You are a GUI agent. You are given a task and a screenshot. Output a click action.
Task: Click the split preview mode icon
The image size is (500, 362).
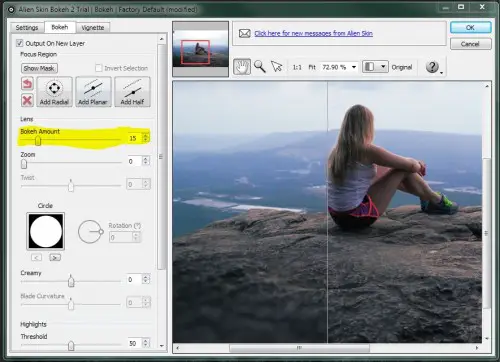[370, 67]
